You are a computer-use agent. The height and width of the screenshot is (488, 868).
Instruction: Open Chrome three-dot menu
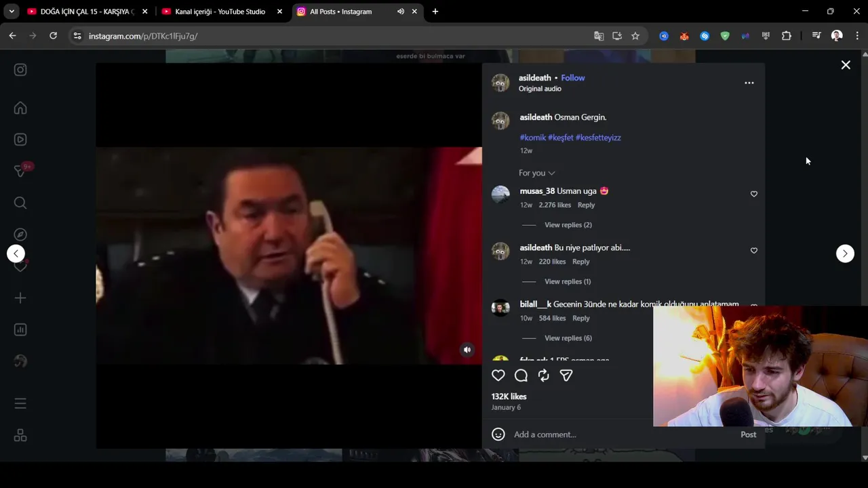coord(858,36)
